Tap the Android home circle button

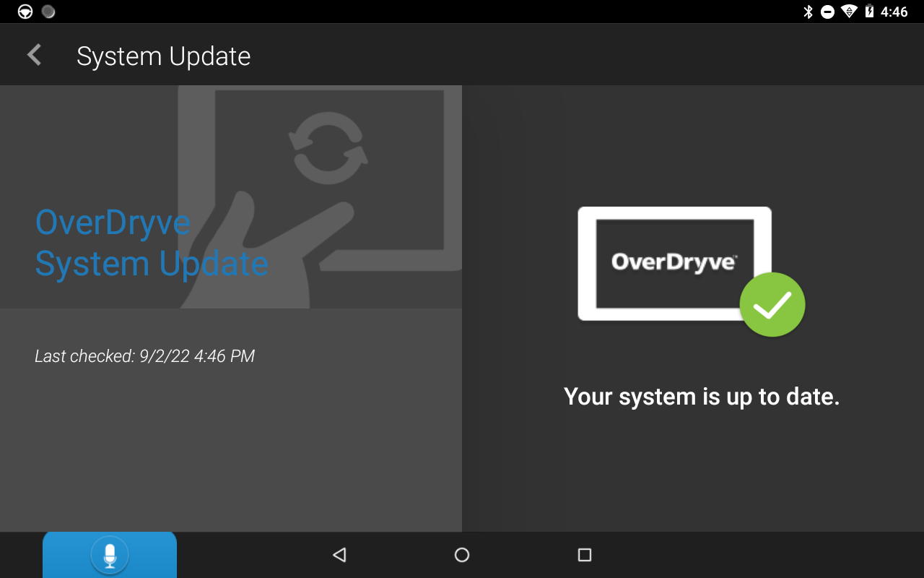462,555
